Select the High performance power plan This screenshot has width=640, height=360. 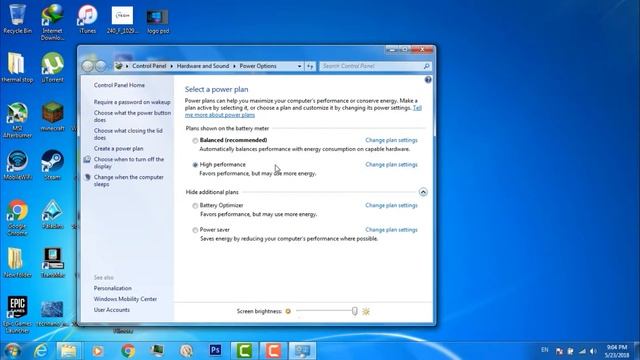(x=195, y=165)
